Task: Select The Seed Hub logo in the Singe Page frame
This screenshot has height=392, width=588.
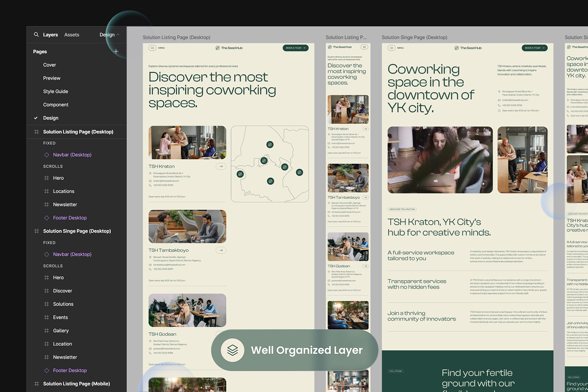Action: point(468,48)
